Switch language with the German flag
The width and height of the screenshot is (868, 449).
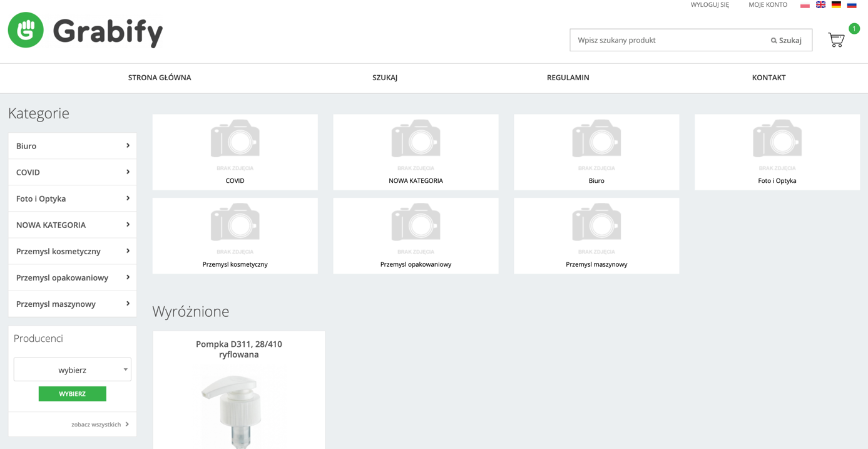[836, 5]
